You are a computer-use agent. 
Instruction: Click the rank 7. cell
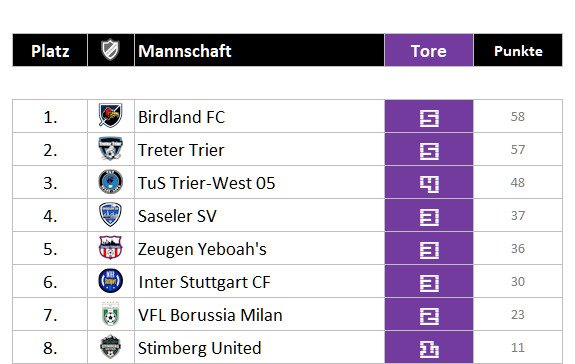[x=50, y=315]
